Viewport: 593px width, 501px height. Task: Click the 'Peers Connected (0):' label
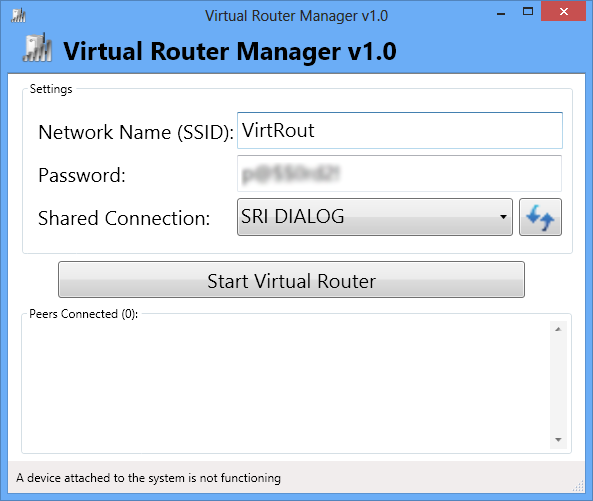(84, 314)
